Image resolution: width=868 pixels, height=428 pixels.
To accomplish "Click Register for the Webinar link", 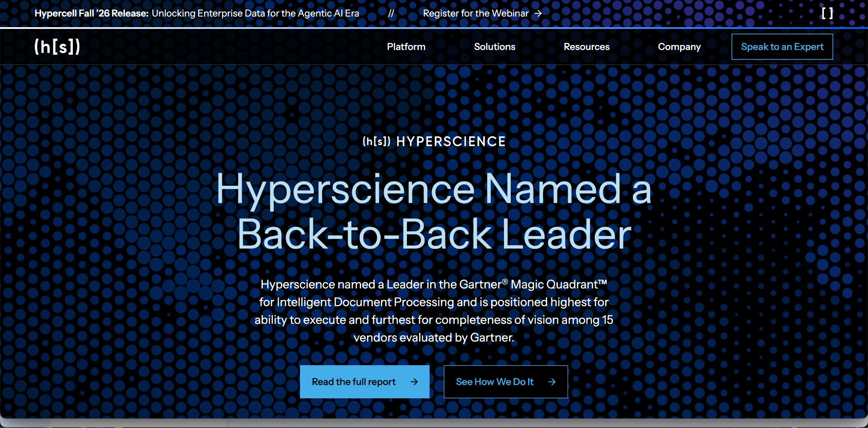I will tap(482, 13).
